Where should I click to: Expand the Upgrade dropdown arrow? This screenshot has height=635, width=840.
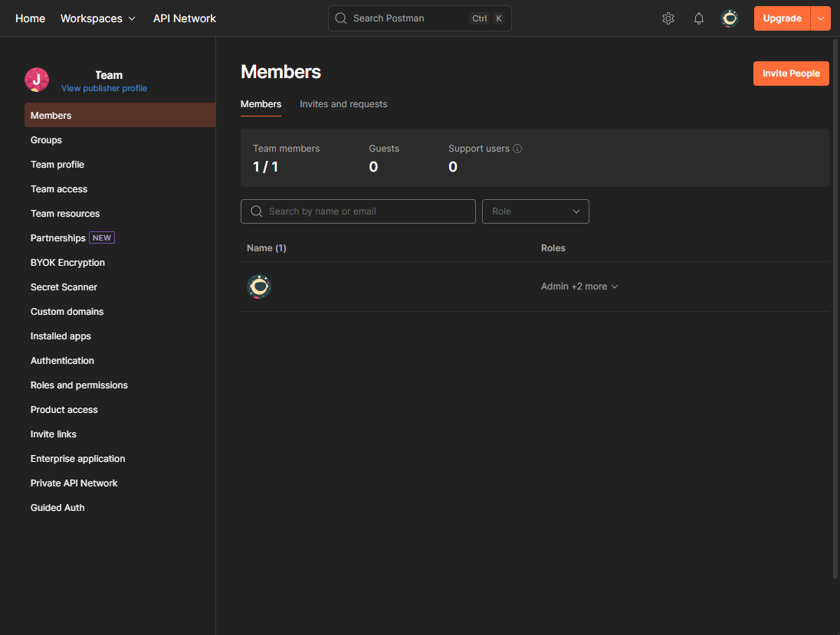820,18
